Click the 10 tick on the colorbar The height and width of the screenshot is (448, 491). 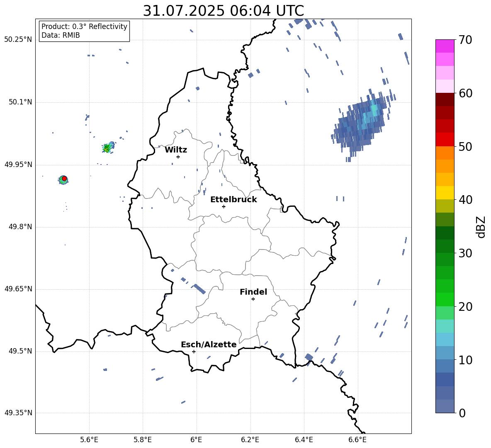coord(465,360)
